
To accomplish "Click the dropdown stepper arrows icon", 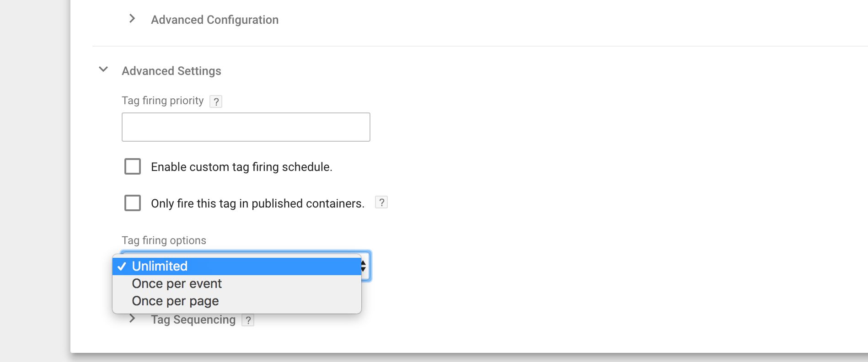I will coord(364,266).
